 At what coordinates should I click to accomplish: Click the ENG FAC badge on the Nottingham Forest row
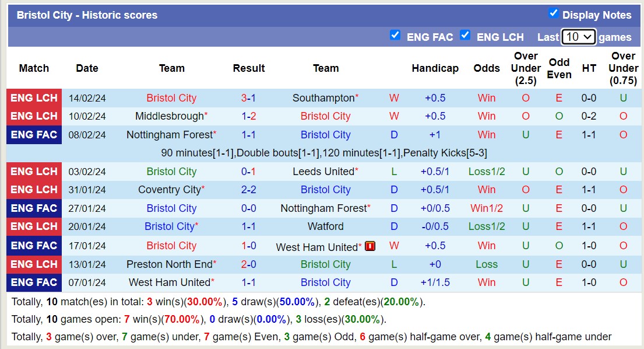[34, 135]
